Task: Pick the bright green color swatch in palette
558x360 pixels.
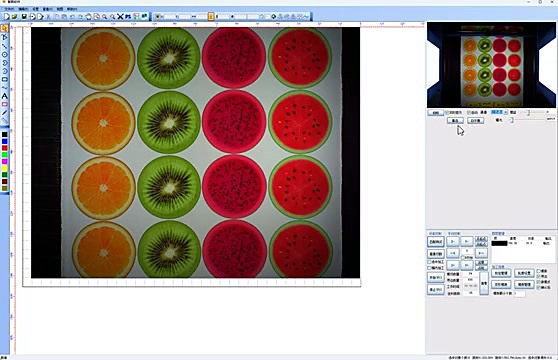Action: pos(5,155)
